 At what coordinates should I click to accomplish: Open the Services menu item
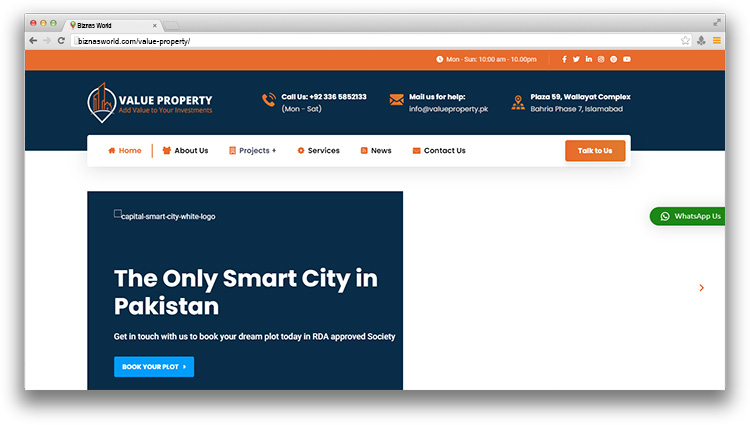coord(318,151)
